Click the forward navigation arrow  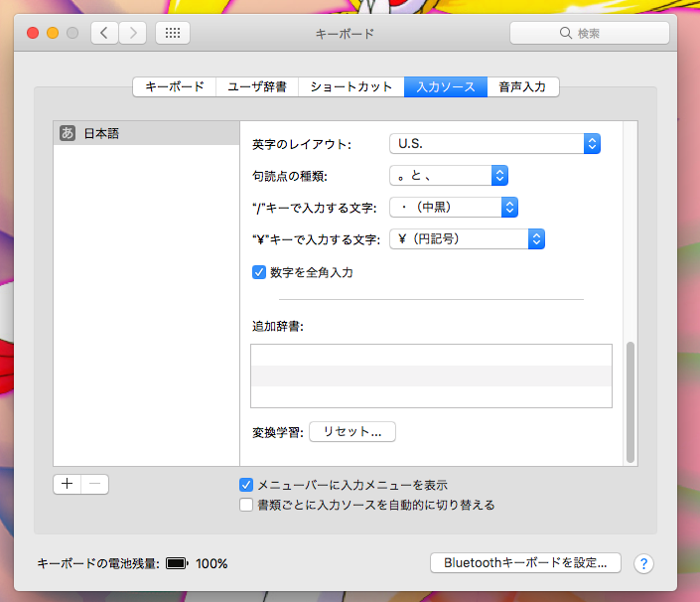[134, 33]
